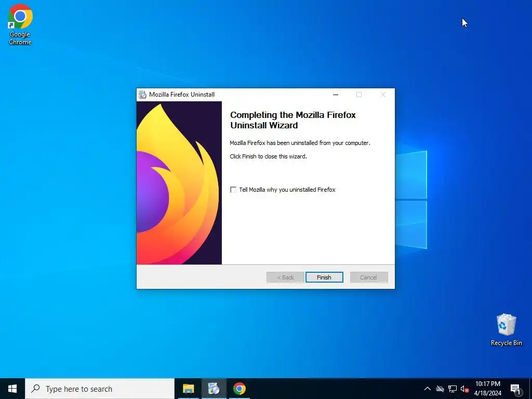The height and width of the screenshot is (399, 532).
Task: Open File Explorer from the taskbar
Action: [188, 389]
